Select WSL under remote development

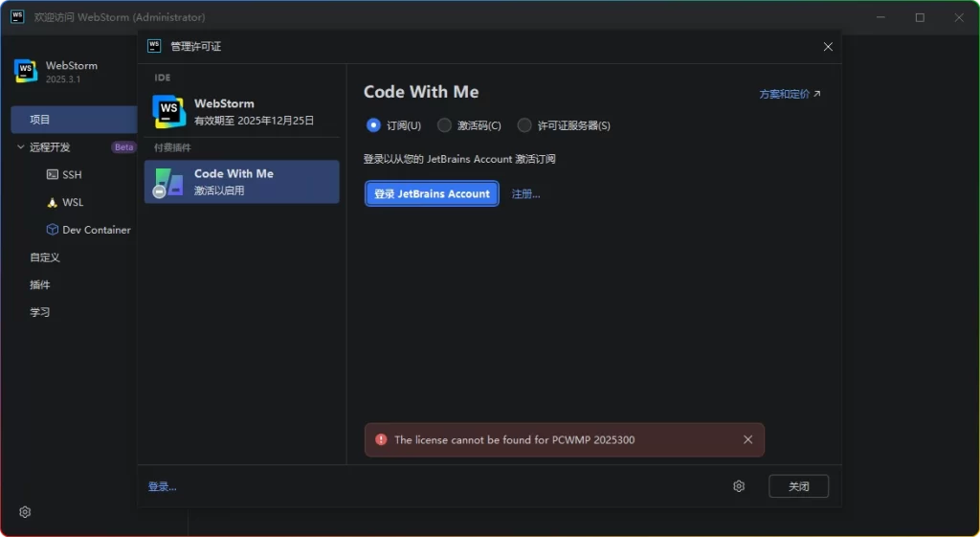(x=74, y=203)
